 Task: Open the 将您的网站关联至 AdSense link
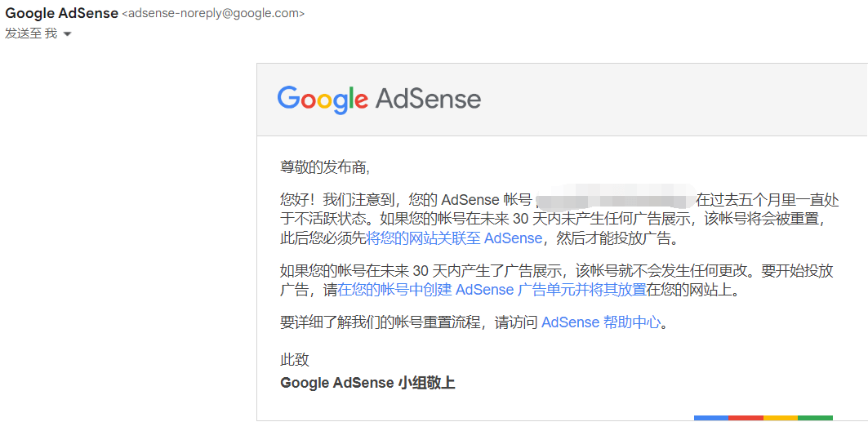point(454,238)
